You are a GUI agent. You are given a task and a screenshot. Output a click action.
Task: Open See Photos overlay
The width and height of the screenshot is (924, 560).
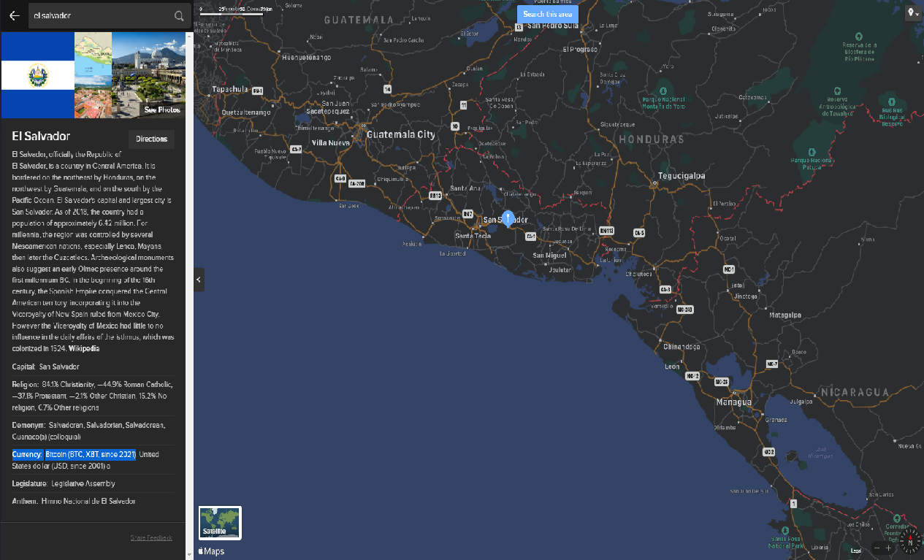161,110
